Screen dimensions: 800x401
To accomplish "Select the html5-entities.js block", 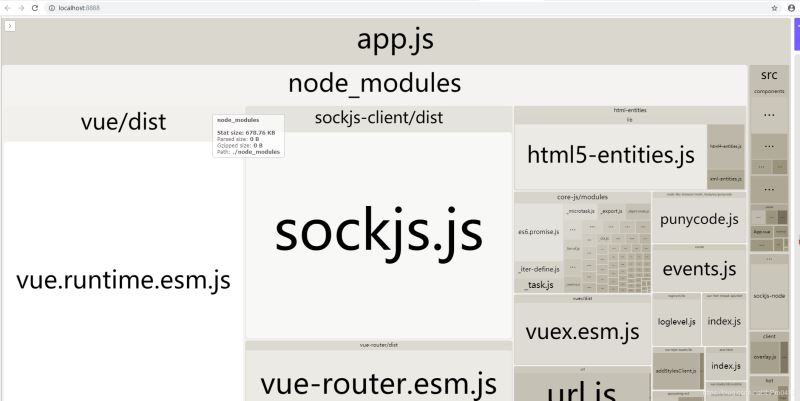I will click(x=611, y=156).
